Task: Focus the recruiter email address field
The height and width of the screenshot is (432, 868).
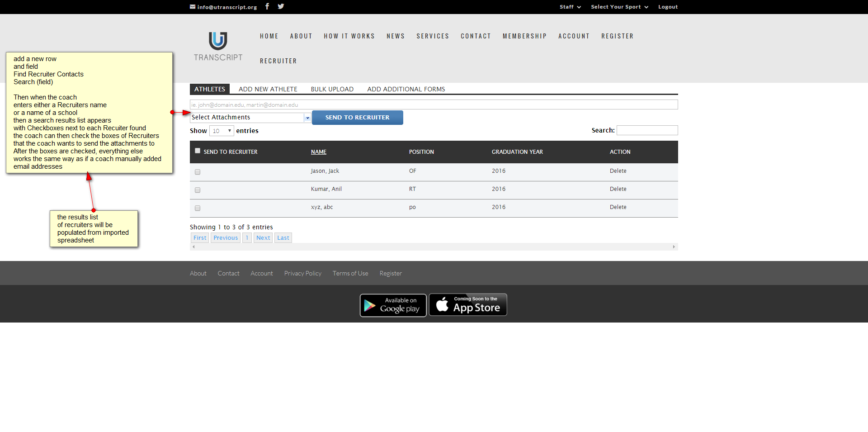Action: point(434,104)
